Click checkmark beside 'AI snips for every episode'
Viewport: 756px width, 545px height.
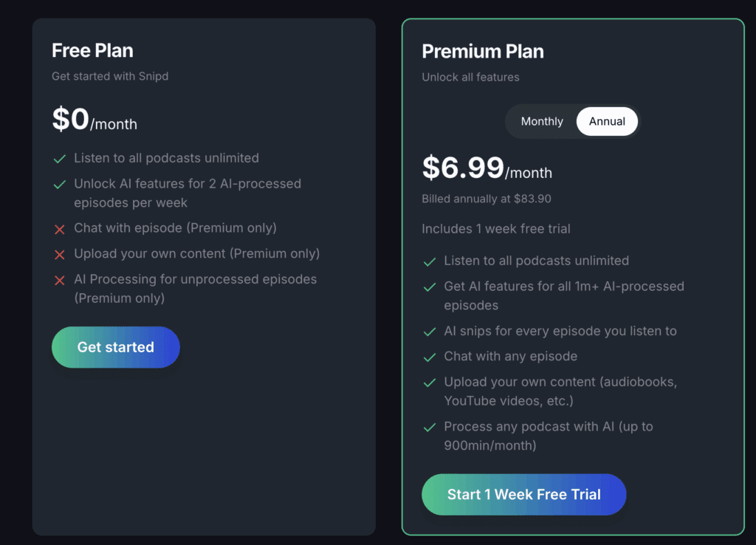[x=429, y=332]
